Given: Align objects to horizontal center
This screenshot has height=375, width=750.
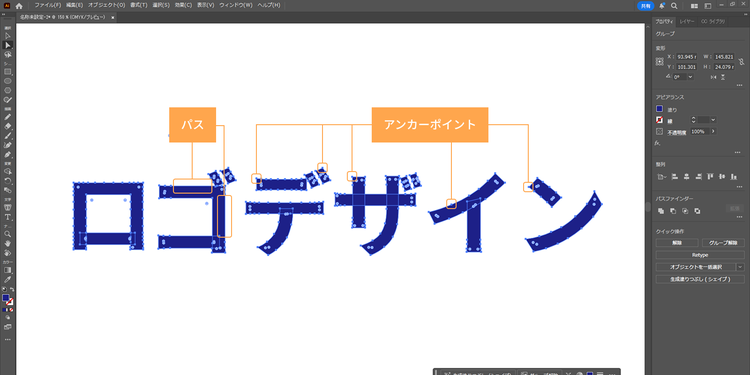Looking at the screenshot, I should [686, 176].
